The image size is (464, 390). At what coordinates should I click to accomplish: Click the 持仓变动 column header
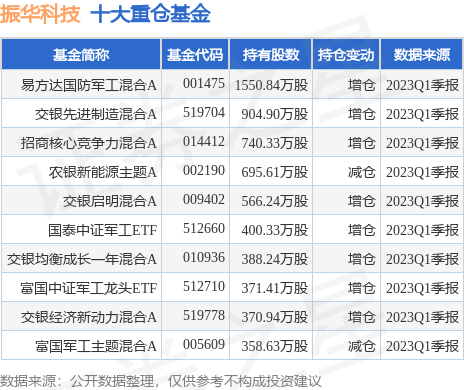click(x=346, y=55)
